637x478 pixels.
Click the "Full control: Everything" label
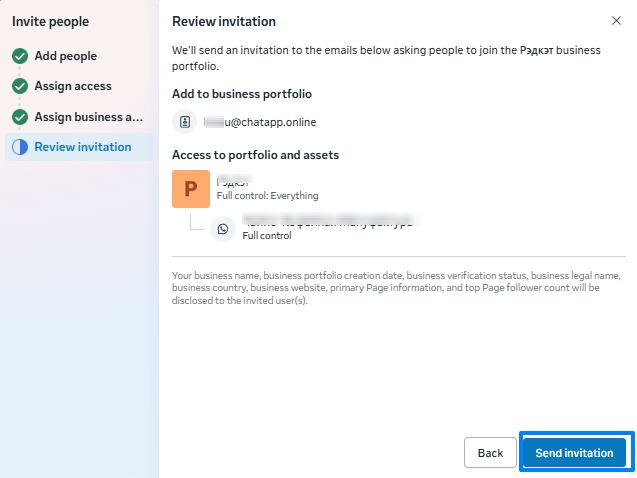click(x=267, y=196)
